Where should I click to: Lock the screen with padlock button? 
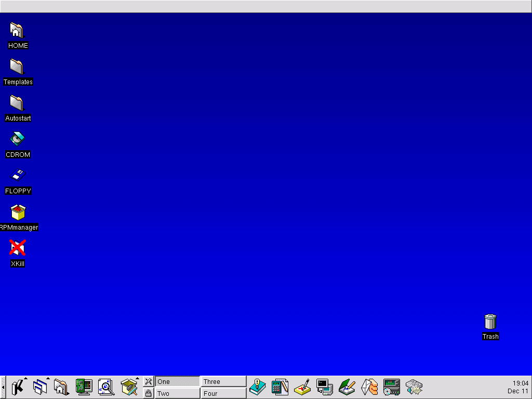click(x=149, y=393)
